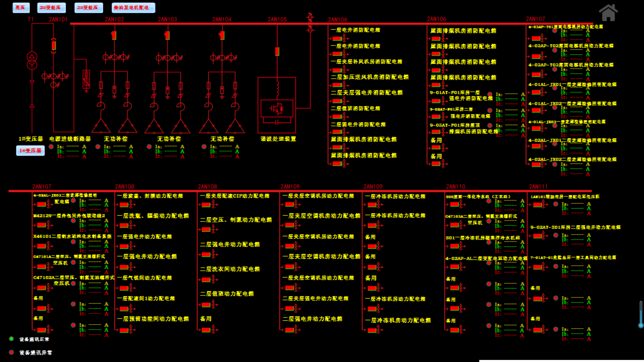Click the surge arrester symbol near 2AN101
The width and height of the screenshot is (644, 362).
pyautogui.click(x=86, y=79)
